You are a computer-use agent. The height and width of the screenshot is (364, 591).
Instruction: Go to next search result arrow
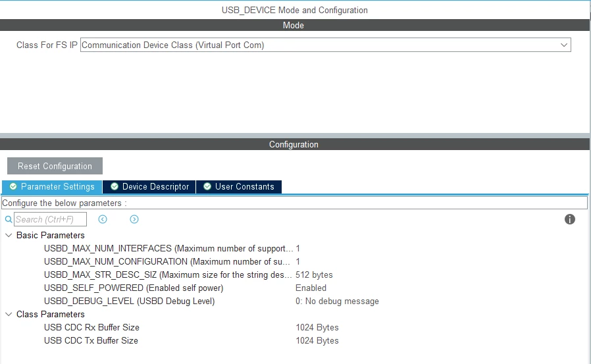click(134, 219)
